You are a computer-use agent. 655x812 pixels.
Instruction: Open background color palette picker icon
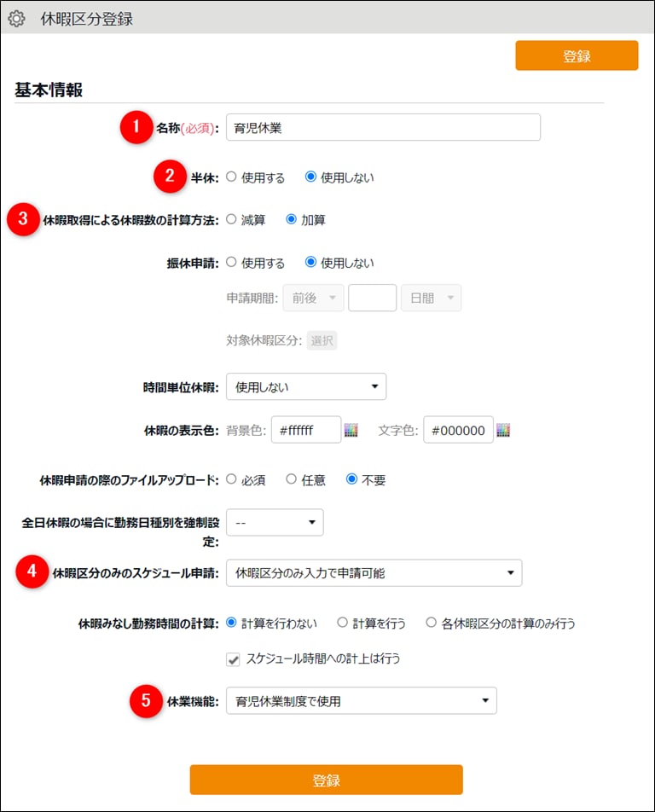351,431
